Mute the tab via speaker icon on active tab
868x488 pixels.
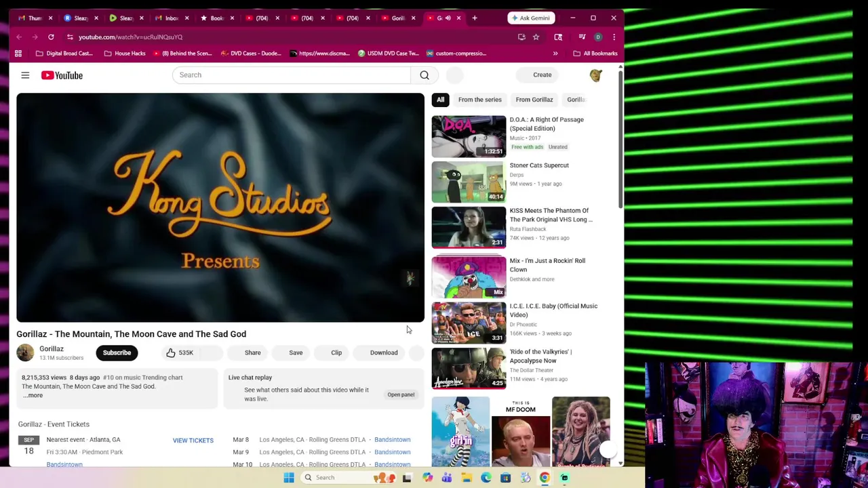click(448, 18)
